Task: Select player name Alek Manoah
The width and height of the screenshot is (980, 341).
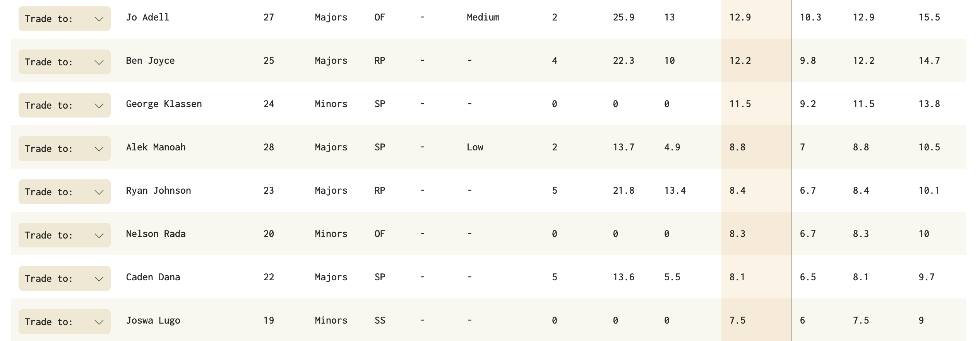Action: click(x=156, y=147)
